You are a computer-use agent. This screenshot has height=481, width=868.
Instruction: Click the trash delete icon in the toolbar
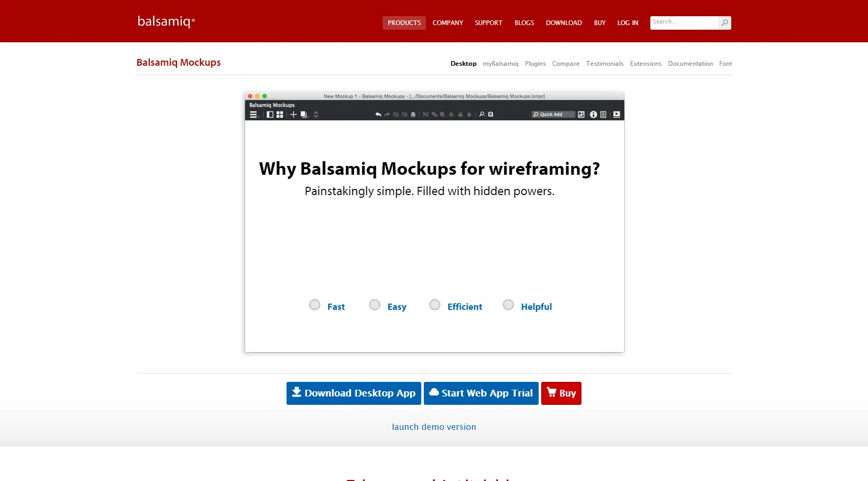469,114
